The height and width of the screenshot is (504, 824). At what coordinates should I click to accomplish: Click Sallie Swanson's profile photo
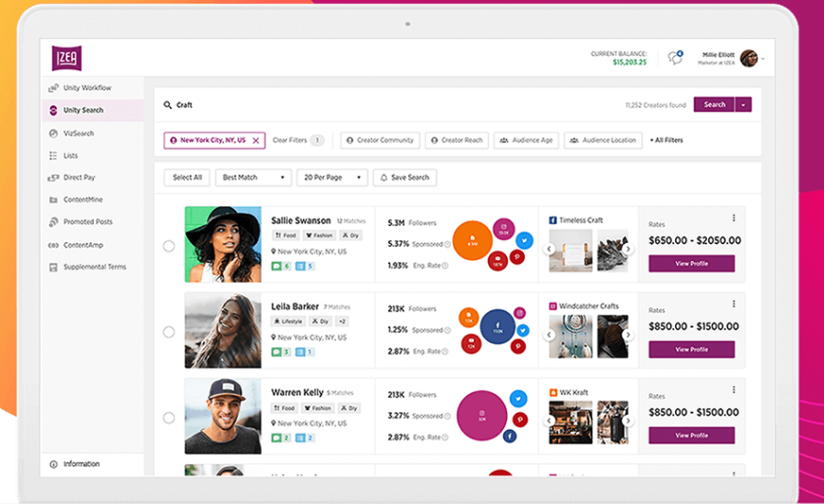click(x=223, y=245)
